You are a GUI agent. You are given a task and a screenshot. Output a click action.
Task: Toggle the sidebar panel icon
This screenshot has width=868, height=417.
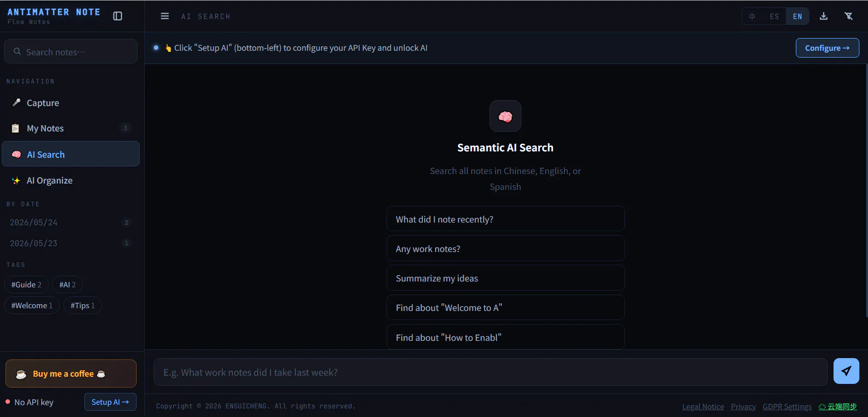(118, 16)
